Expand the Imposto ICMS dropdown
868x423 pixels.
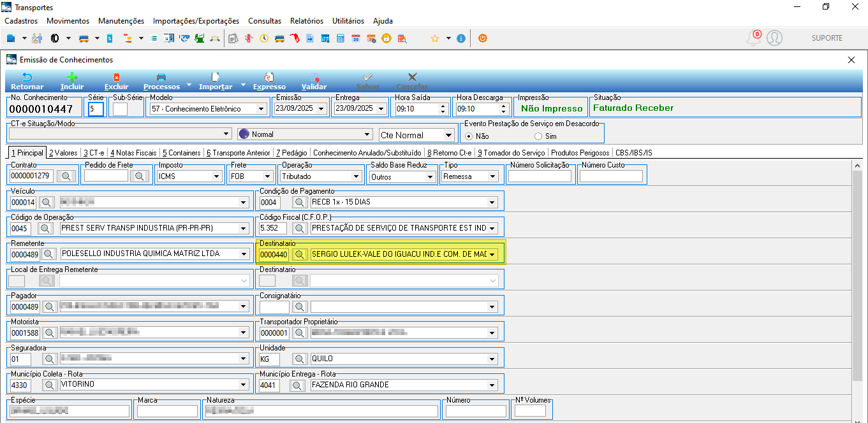point(216,176)
